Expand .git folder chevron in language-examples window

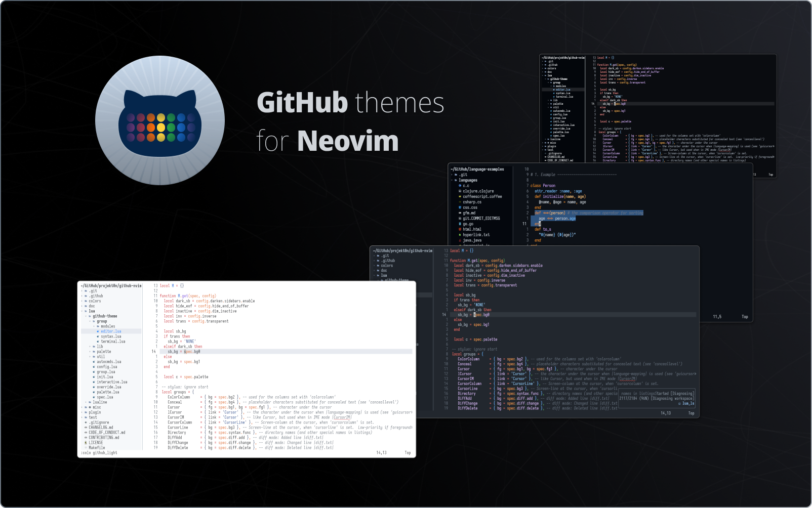click(452, 175)
